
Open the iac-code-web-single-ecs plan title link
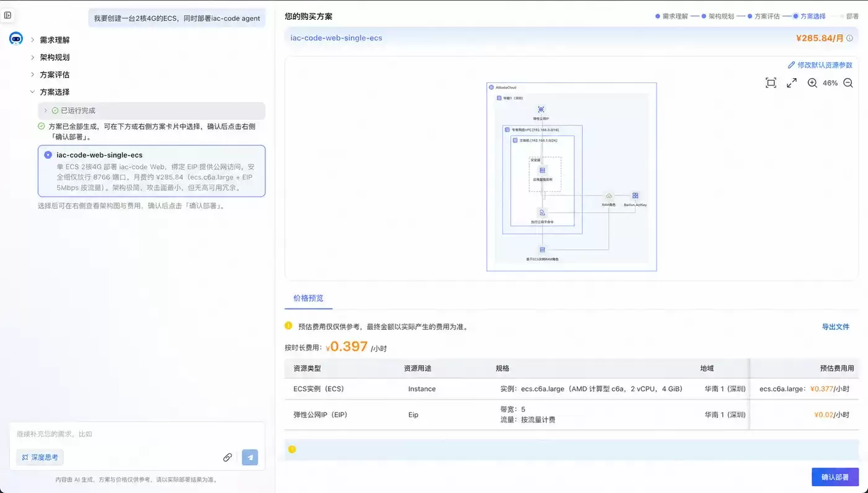click(337, 38)
